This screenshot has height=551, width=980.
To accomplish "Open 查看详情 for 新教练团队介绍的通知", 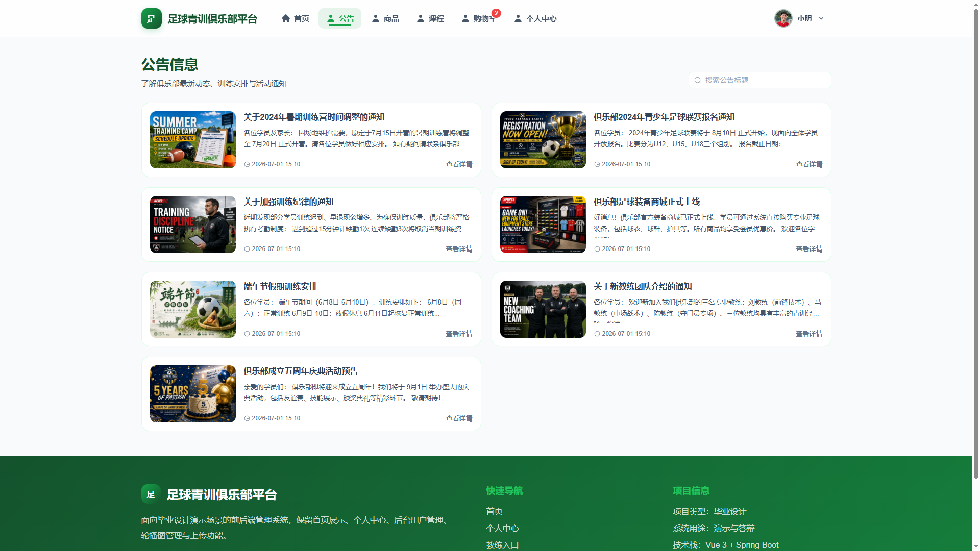I will coord(809,334).
